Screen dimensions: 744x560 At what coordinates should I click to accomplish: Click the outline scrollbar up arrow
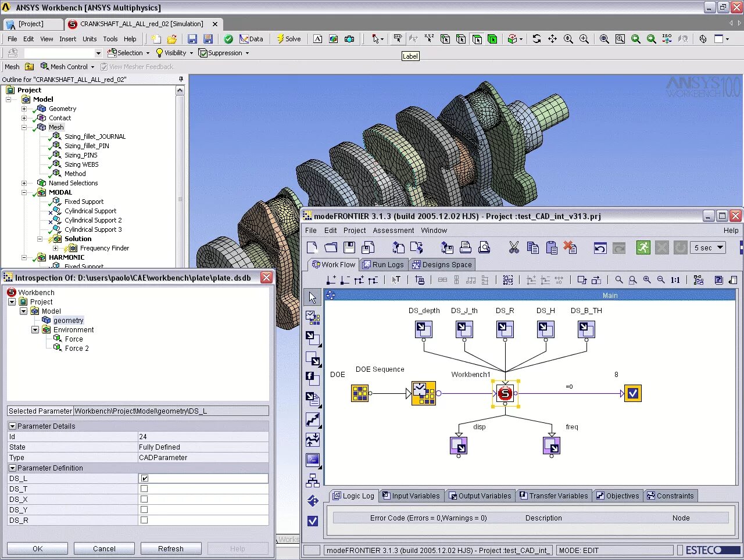[180, 91]
